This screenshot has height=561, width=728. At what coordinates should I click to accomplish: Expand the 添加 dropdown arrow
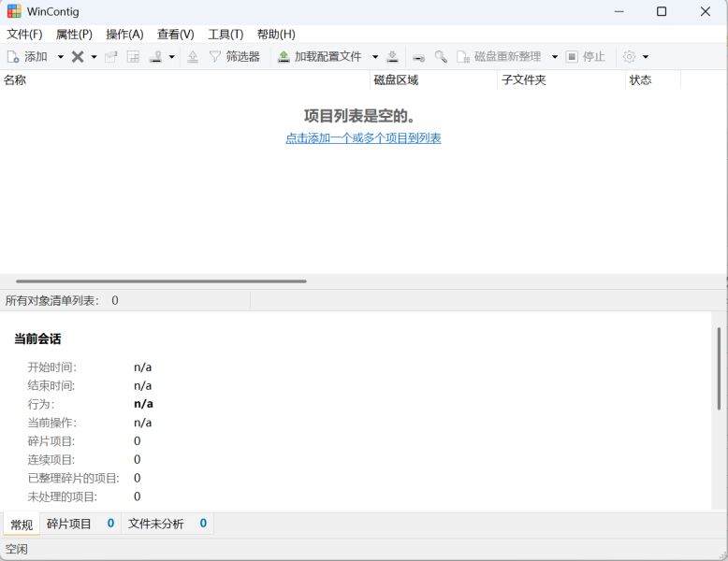(x=61, y=57)
